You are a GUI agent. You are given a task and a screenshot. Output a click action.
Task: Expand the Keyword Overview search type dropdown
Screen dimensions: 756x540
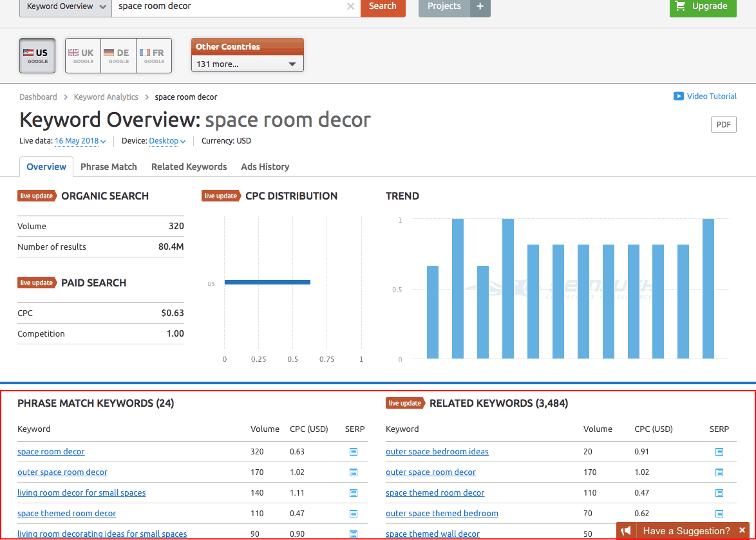[x=65, y=6]
